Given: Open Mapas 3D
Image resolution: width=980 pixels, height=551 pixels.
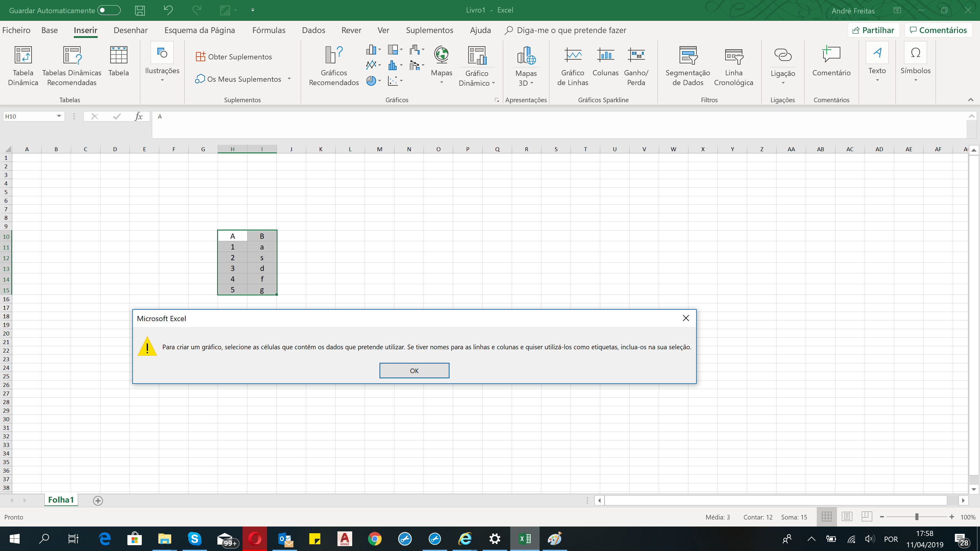Looking at the screenshot, I should click(x=526, y=66).
